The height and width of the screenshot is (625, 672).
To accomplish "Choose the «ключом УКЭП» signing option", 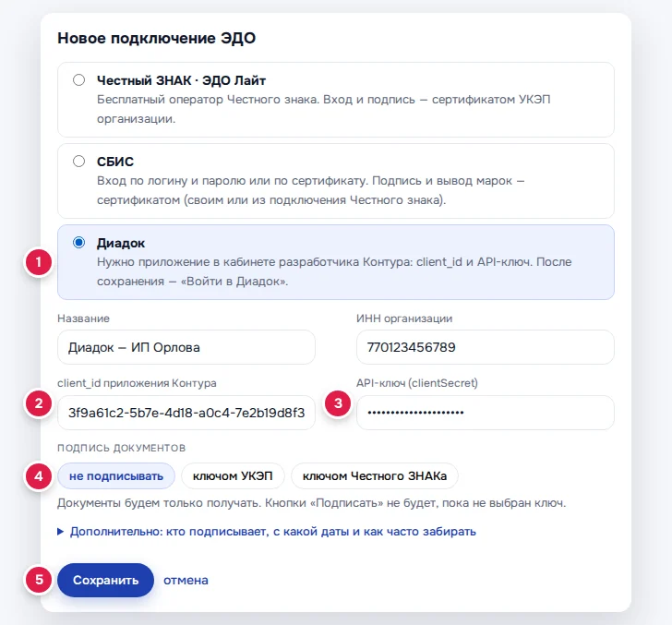I will (x=233, y=475).
